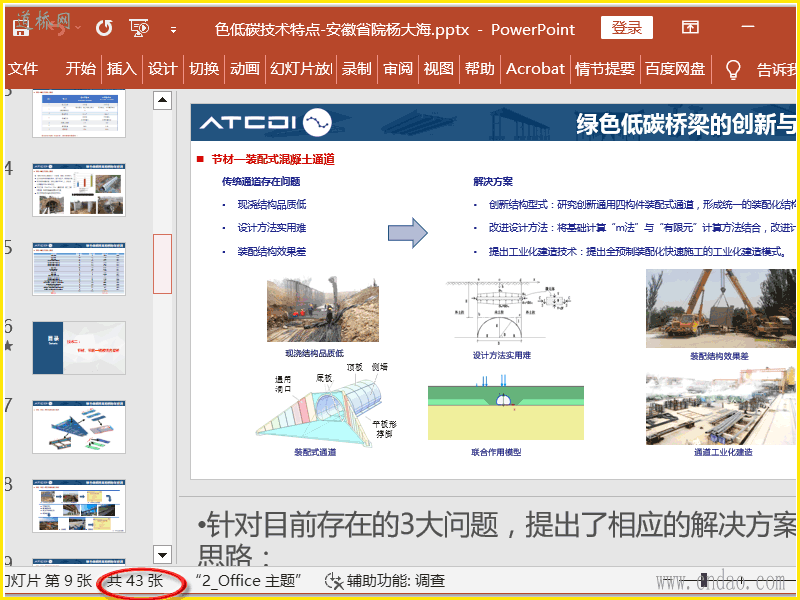The image size is (800, 600).
Task: Open the 审阅 tab
Action: (398, 69)
